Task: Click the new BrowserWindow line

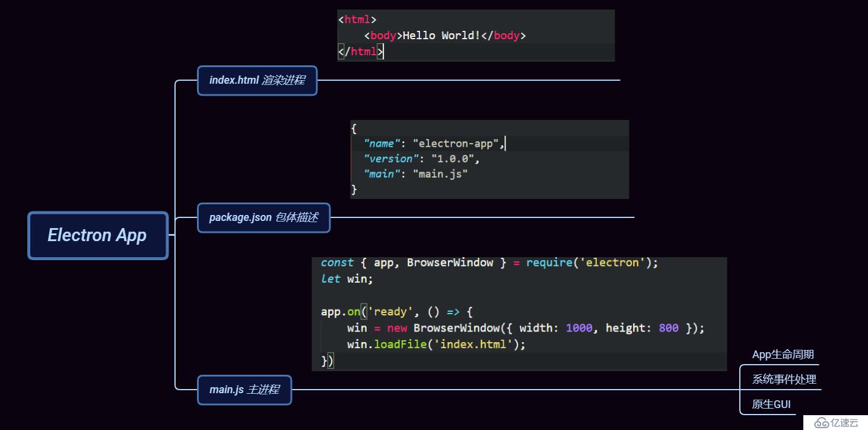Action: point(526,328)
